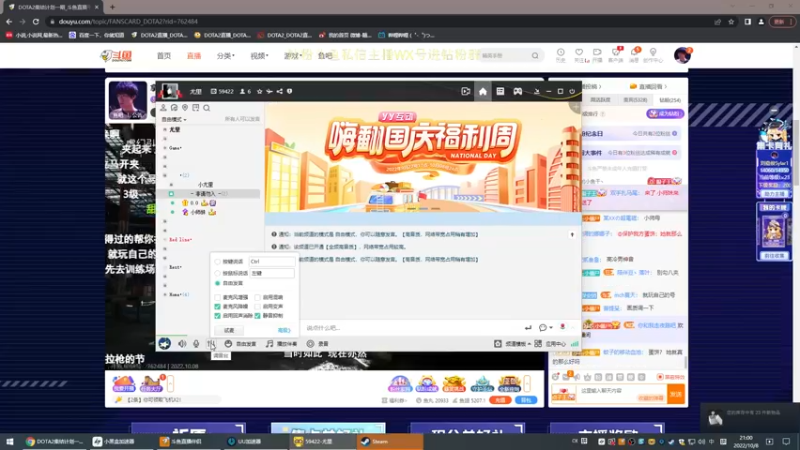
Task: Select 按鼠标说话 radio option
Action: point(217,273)
